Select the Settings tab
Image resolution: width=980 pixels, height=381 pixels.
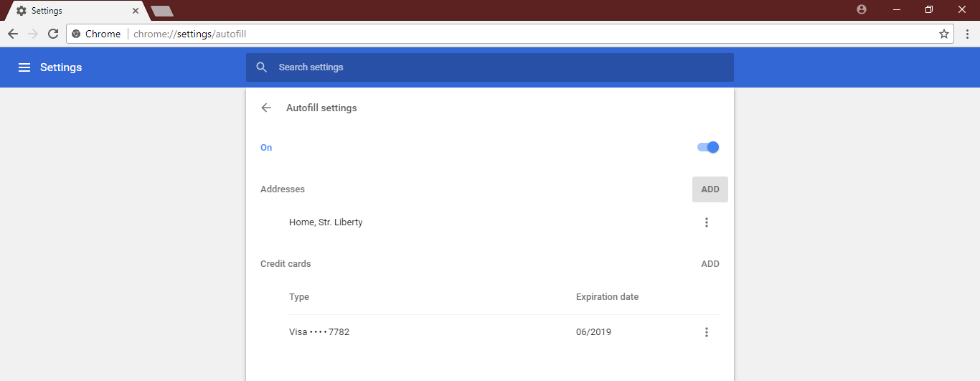tap(72, 11)
